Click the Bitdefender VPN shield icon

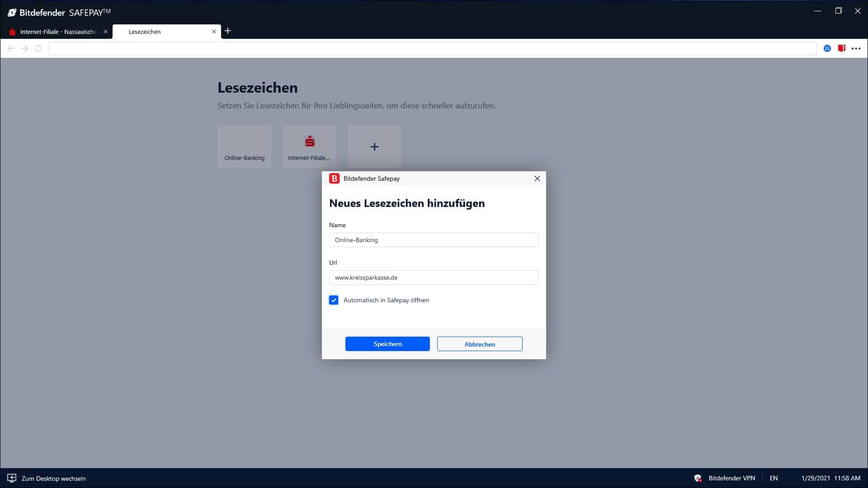tap(698, 478)
